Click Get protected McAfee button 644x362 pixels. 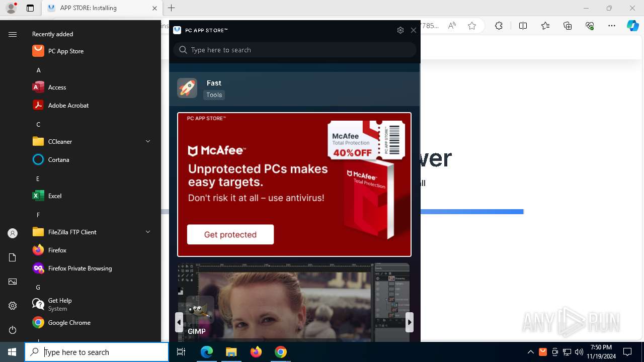(x=230, y=234)
